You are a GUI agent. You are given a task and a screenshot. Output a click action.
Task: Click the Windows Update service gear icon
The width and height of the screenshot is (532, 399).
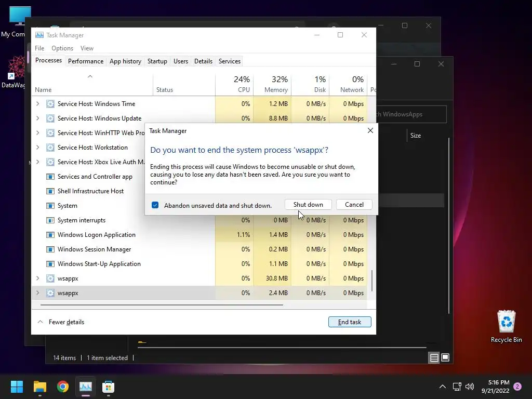(50, 118)
